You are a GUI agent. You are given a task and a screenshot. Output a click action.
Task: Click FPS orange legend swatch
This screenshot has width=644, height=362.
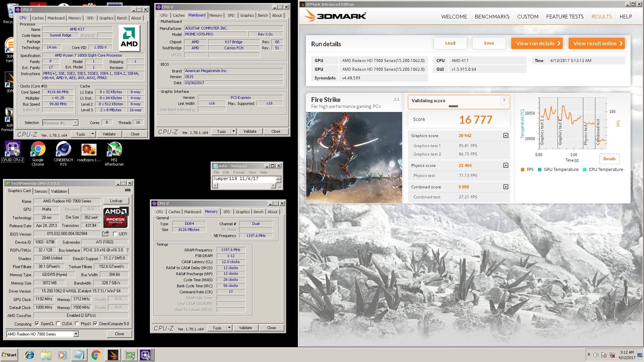(x=522, y=170)
